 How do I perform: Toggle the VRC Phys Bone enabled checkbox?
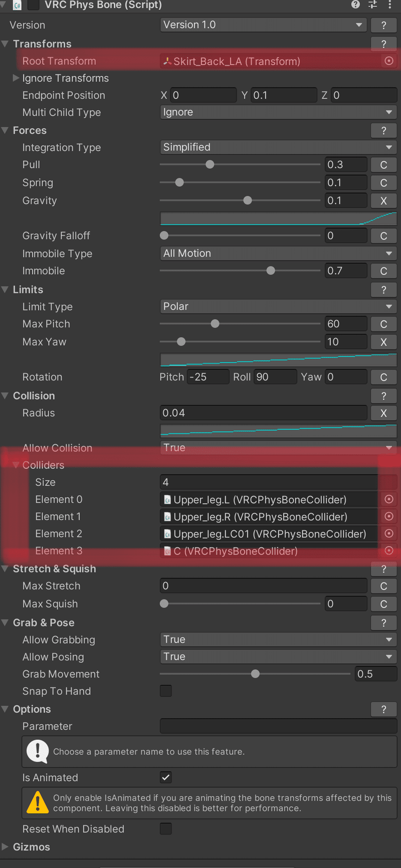pyautogui.click(x=33, y=5)
